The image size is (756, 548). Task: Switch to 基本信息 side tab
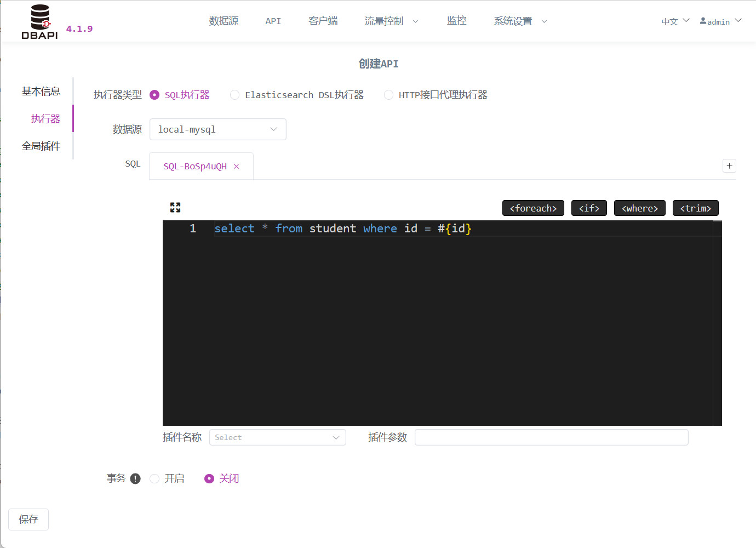[x=41, y=91]
